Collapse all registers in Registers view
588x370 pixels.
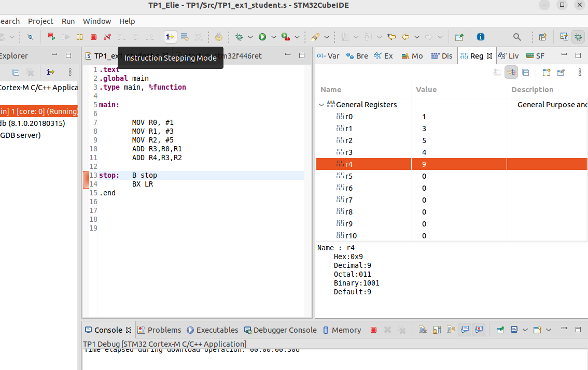click(x=525, y=73)
